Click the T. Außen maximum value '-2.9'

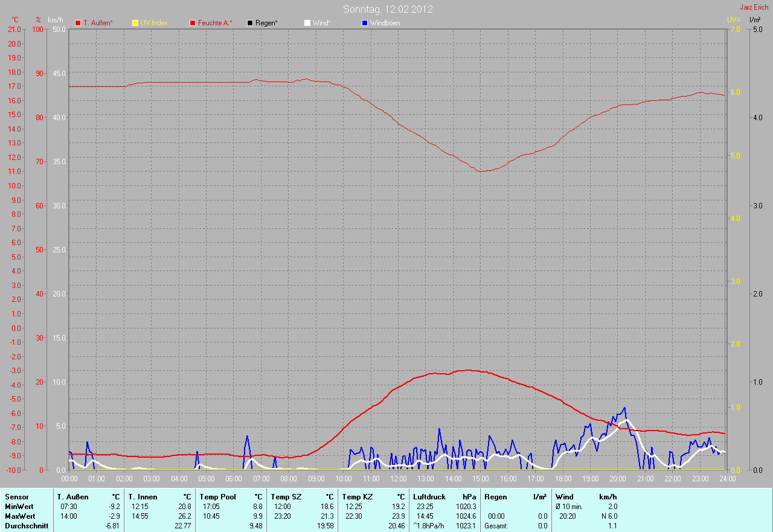[114, 516]
